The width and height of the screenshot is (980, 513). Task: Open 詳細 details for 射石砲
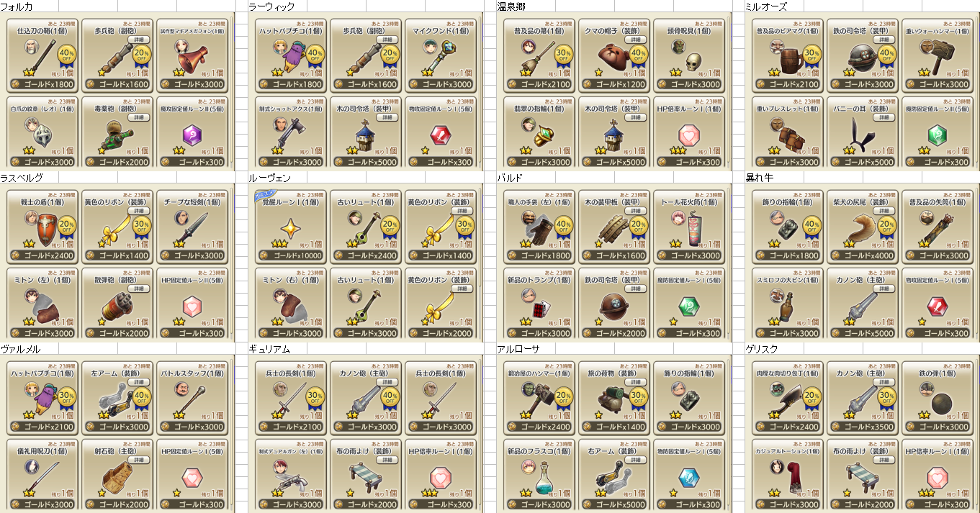[x=139, y=460]
